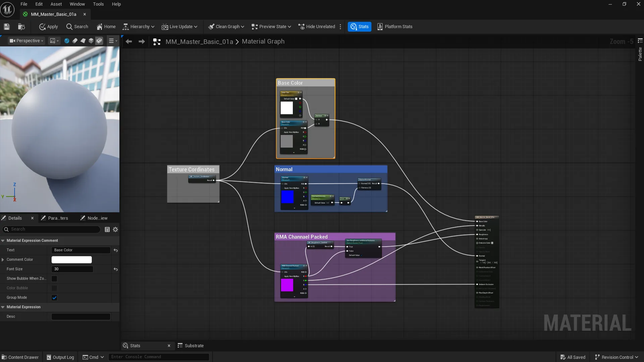The width and height of the screenshot is (644, 362).
Task: Uncheck the Group Mode checkbox
Action: [x=54, y=298]
